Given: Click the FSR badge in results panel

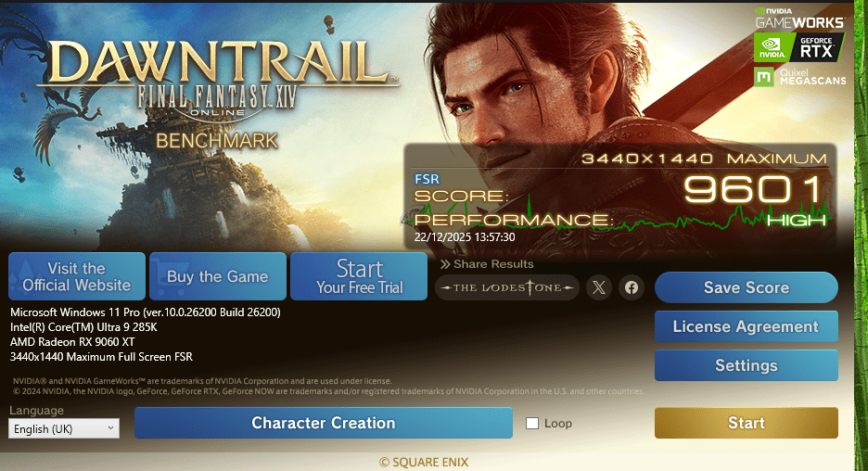Looking at the screenshot, I should 427,179.
